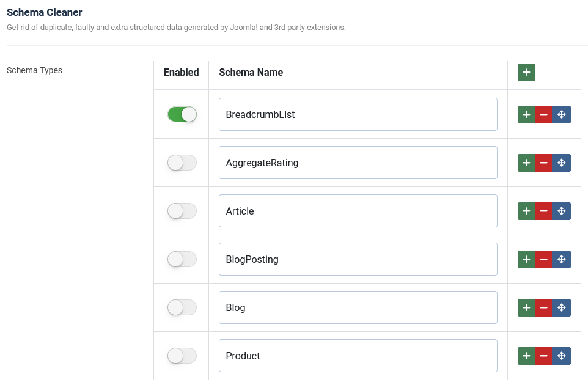Click the move handle for Article row
Viewport: 588px width, 385px height.
tap(562, 211)
